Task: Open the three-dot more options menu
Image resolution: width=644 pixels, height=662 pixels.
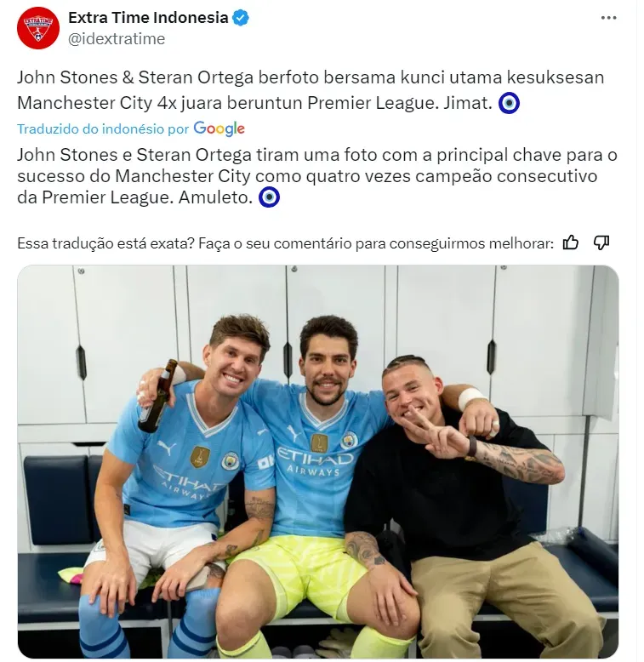Action: (x=608, y=18)
